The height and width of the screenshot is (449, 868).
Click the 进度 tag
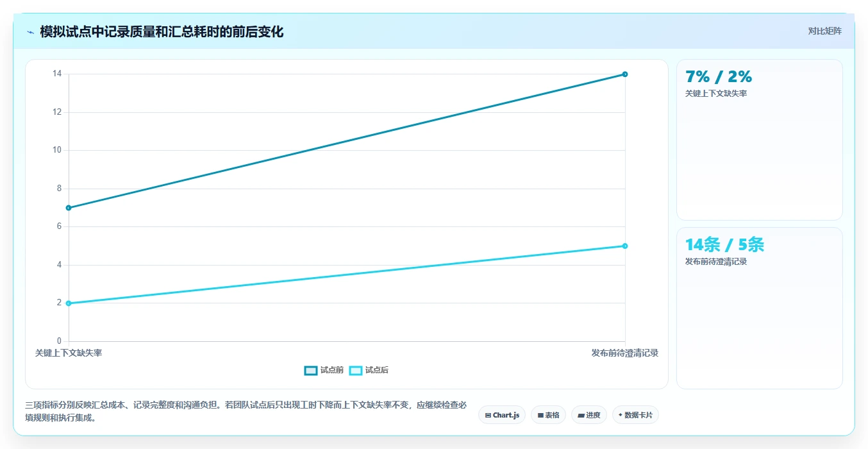[588, 415]
